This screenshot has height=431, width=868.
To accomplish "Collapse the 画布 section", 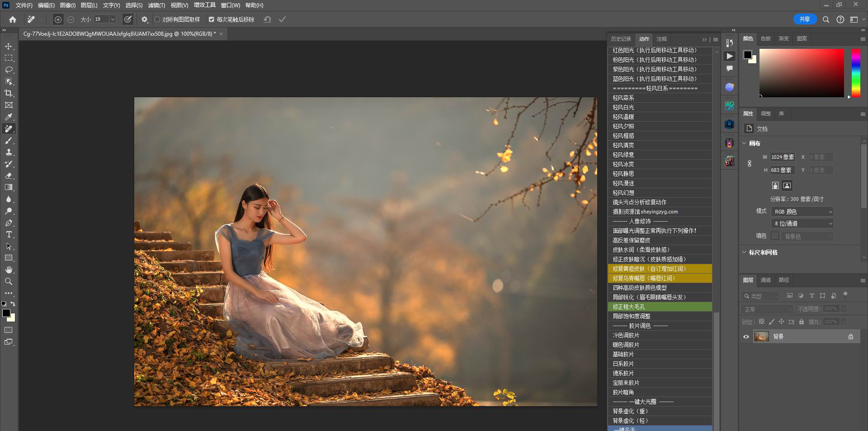I will [744, 143].
